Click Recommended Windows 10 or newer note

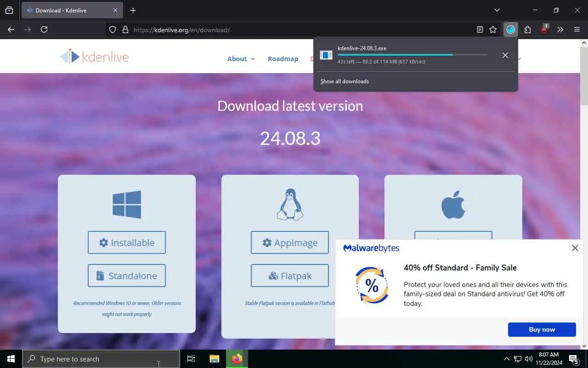click(x=127, y=309)
